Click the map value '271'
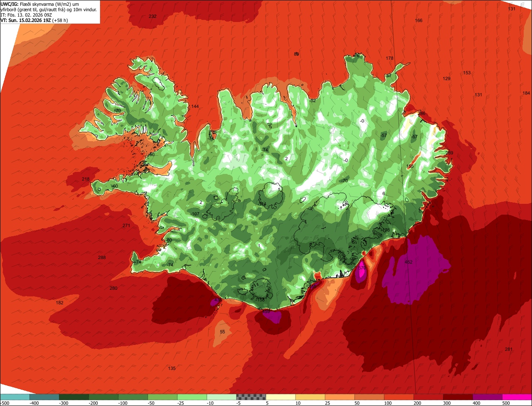The image size is (532, 406). coord(126,225)
